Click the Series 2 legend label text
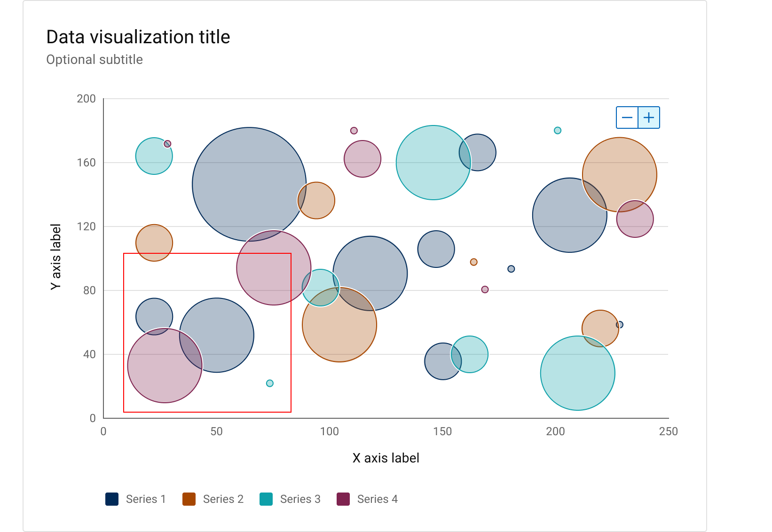 click(x=223, y=499)
